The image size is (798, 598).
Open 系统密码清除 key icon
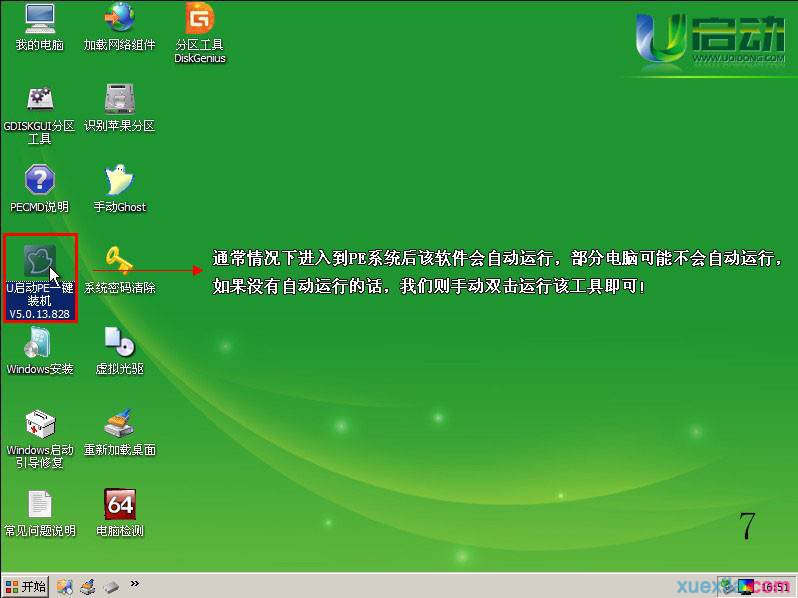[119, 261]
